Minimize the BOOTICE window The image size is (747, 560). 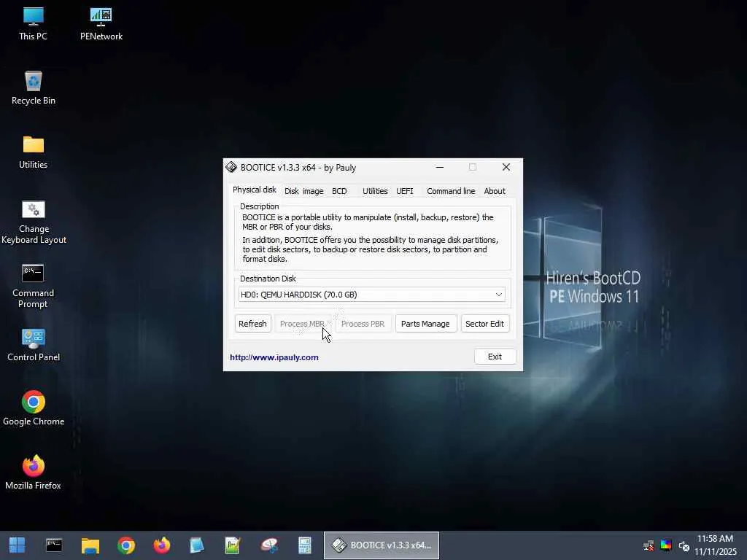coord(440,167)
